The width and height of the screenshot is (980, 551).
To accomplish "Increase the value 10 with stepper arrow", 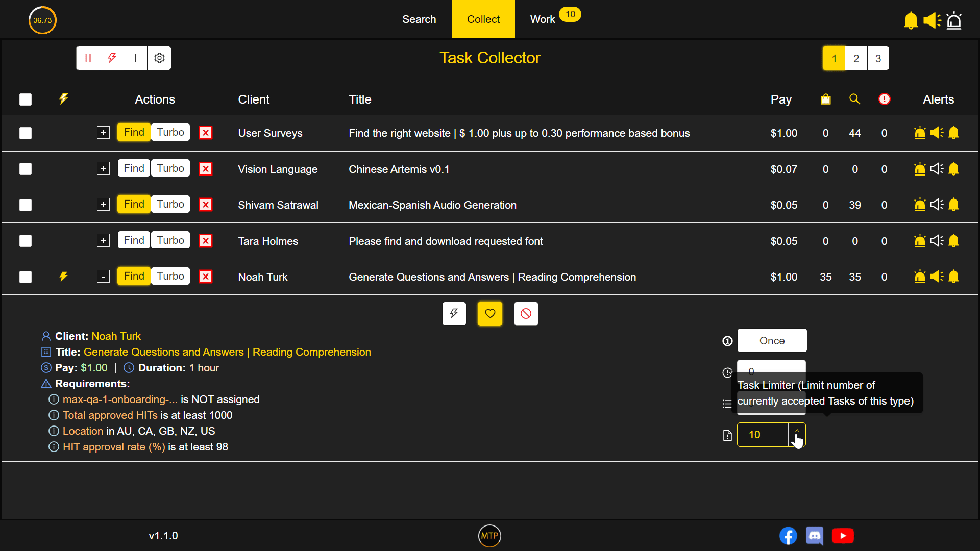I will point(797,430).
